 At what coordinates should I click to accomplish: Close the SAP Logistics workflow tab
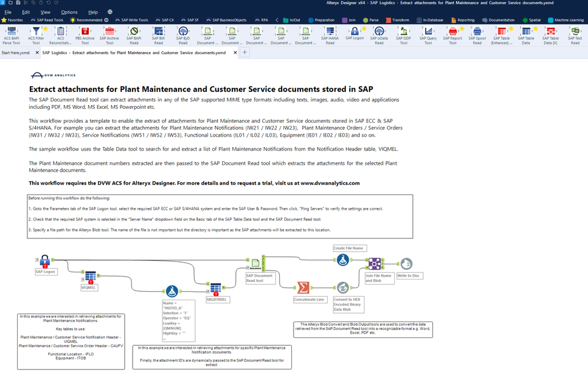(x=235, y=52)
